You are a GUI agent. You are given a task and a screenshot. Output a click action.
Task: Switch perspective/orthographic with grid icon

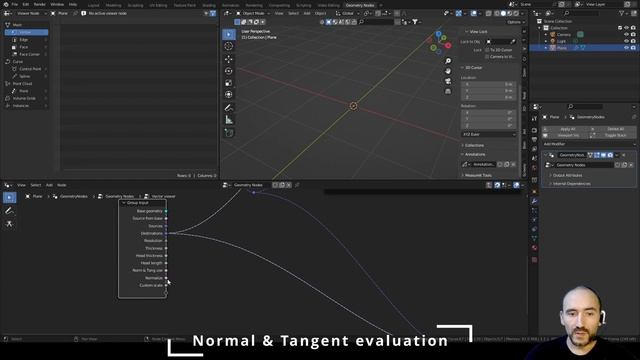click(448, 91)
